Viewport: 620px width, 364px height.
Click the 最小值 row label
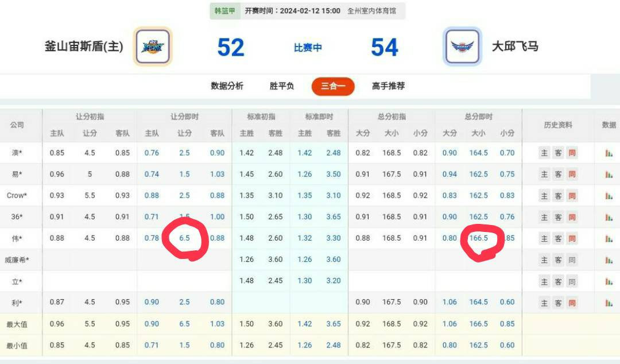click(x=17, y=346)
